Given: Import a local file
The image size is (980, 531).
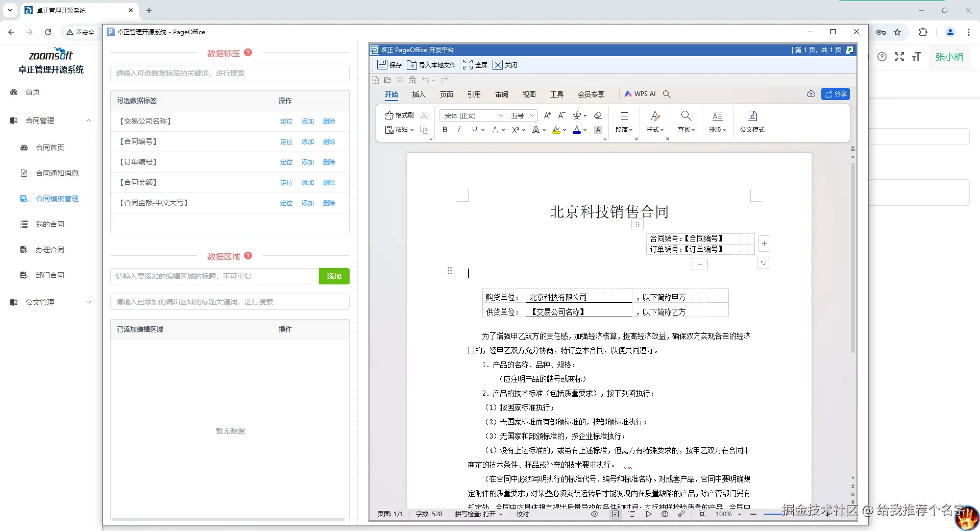Looking at the screenshot, I should pos(431,65).
